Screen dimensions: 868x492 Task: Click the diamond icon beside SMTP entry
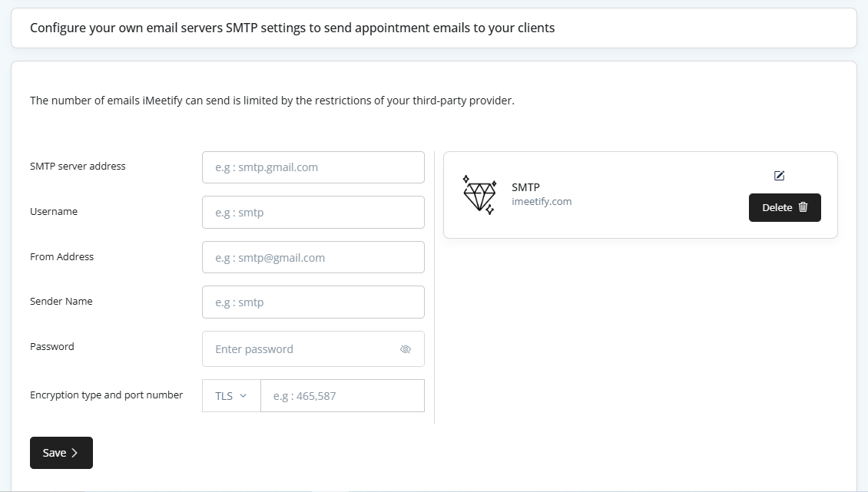point(479,194)
